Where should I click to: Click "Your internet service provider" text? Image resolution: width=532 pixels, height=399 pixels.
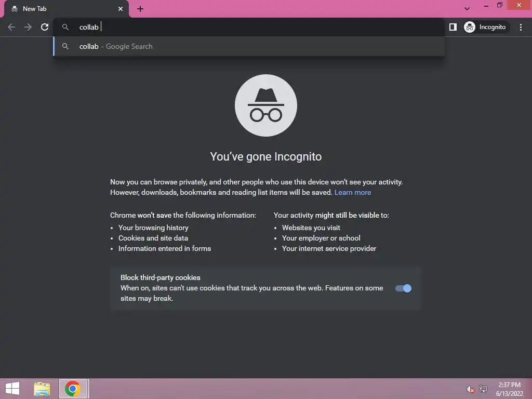pos(329,249)
